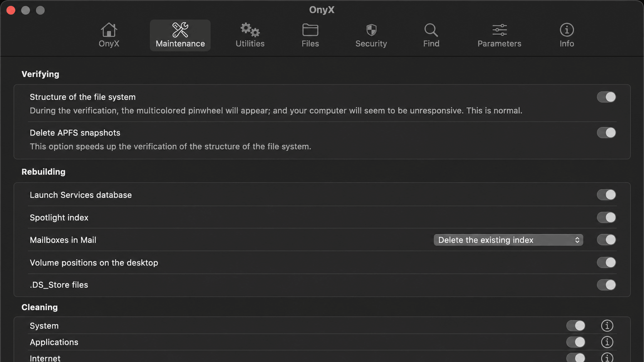Click 'Delete APFS snapshots' label
Screen dimensions: 644x362
click(75, 133)
